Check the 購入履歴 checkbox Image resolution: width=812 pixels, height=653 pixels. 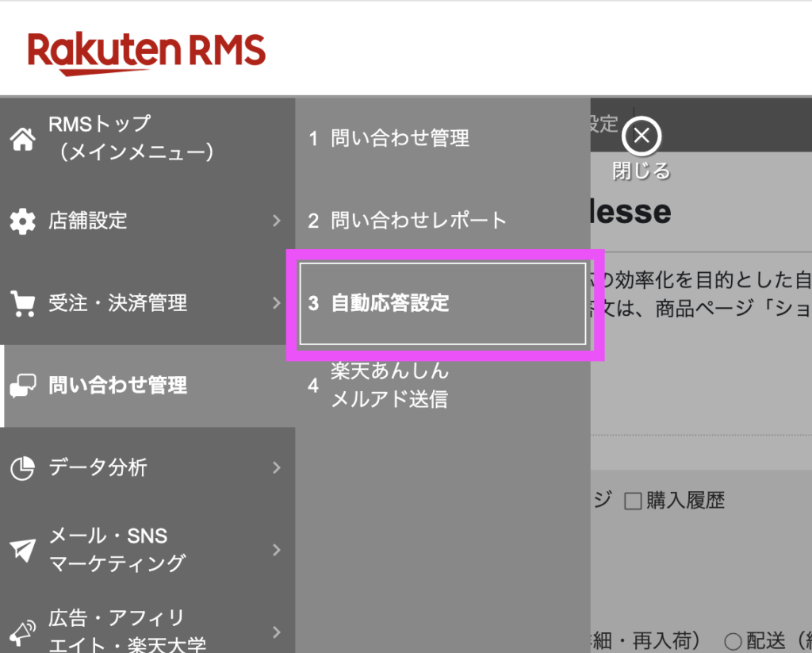[634, 501]
